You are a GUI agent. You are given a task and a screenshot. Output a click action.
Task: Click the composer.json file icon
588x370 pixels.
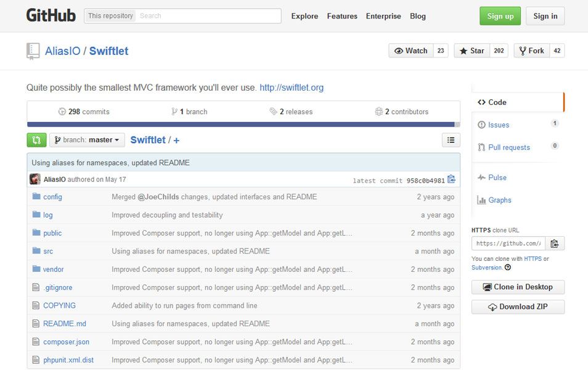(x=36, y=342)
